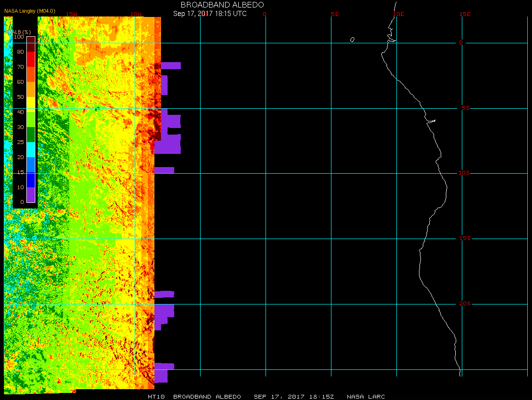Click the 15S latitude label
The width and height of the screenshot is (532, 400).
464,239
